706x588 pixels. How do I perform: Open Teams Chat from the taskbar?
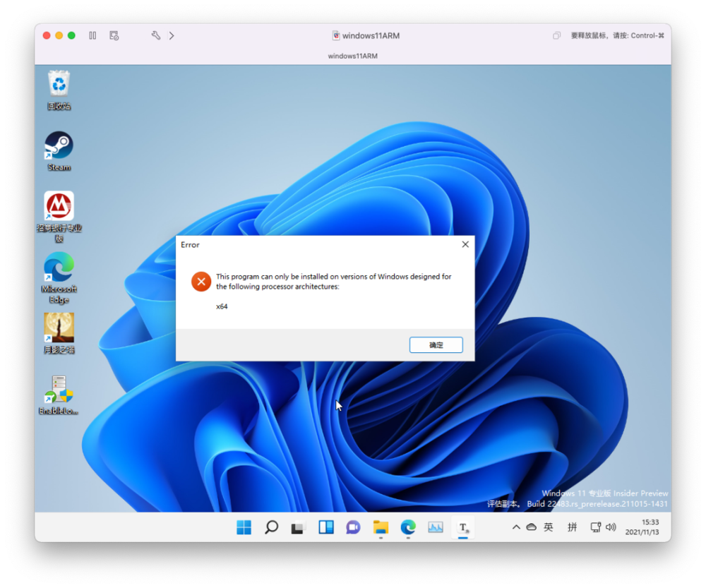point(352,527)
